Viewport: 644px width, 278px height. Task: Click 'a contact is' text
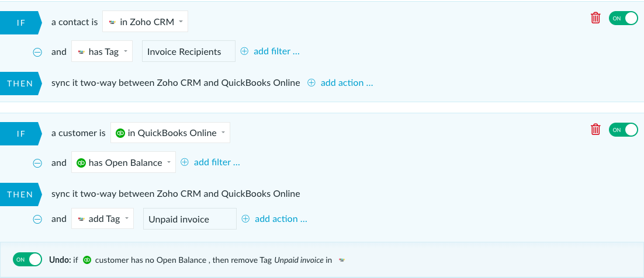[74, 22]
